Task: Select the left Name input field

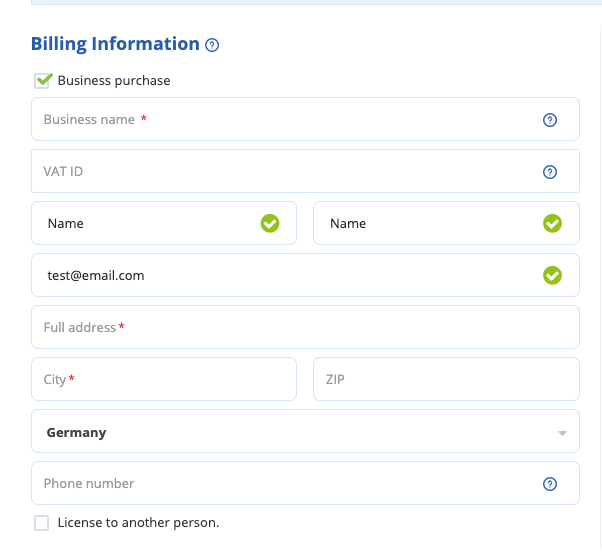Action: (145, 223)
